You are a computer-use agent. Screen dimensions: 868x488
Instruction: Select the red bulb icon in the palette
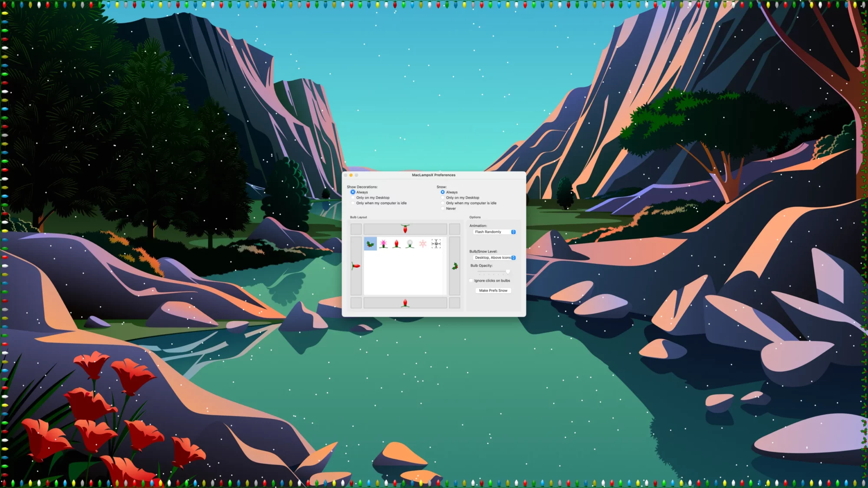pos(396,243)
